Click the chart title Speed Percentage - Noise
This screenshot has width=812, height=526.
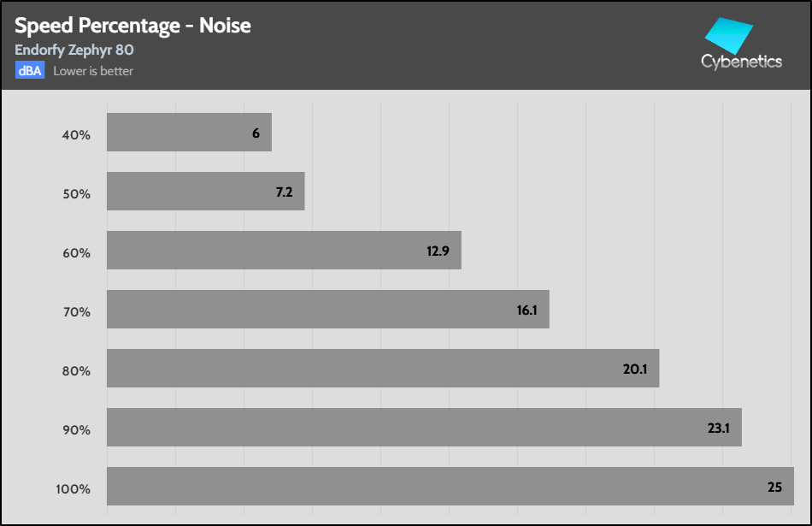pyautogui.click(x=132, y=26)
